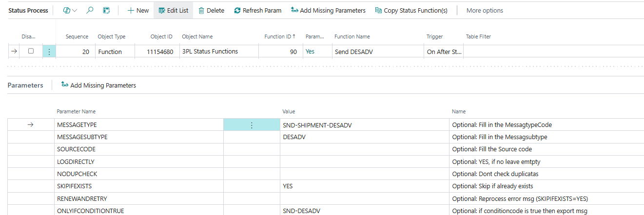Select Object ID 11154680 cell
The height and width of the screenshot is (215, 644).
pyautogui.click(x=157, y=52)
